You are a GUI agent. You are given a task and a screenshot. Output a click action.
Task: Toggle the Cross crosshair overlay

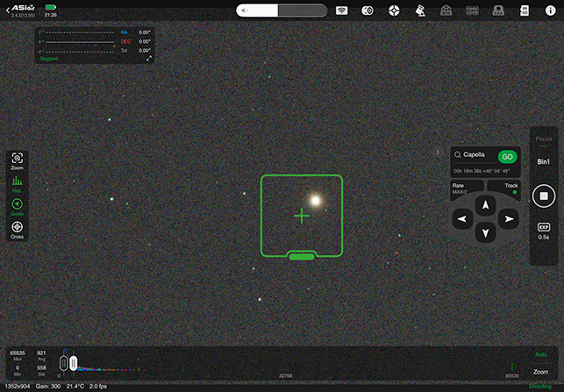click(17, 230)
